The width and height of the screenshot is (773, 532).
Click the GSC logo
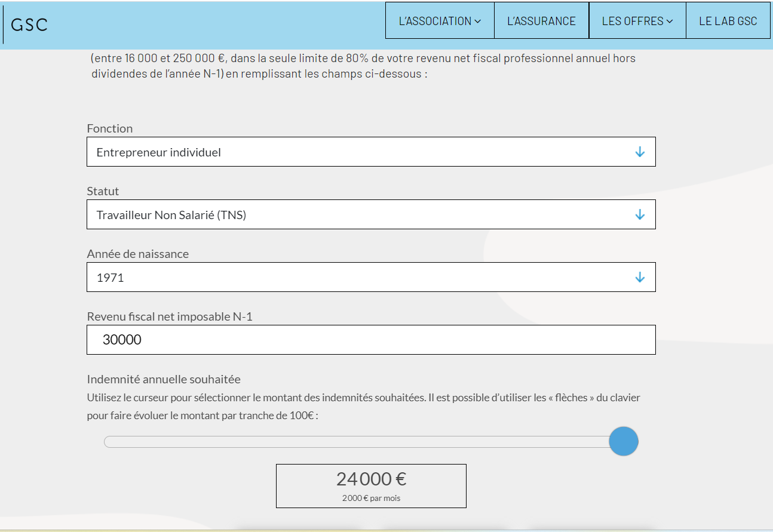coord(29,24)
